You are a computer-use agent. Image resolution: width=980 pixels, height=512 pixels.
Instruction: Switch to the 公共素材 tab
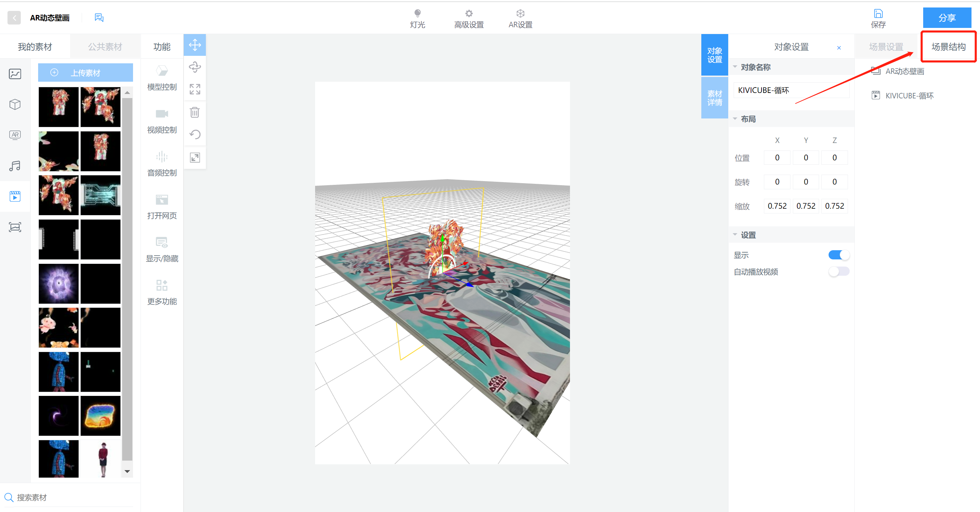pyautogui.click(x=105, y=47)
